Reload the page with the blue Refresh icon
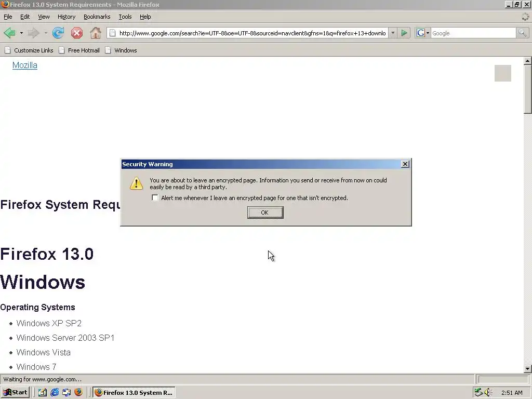532x399 pixels. coord(58,33)
